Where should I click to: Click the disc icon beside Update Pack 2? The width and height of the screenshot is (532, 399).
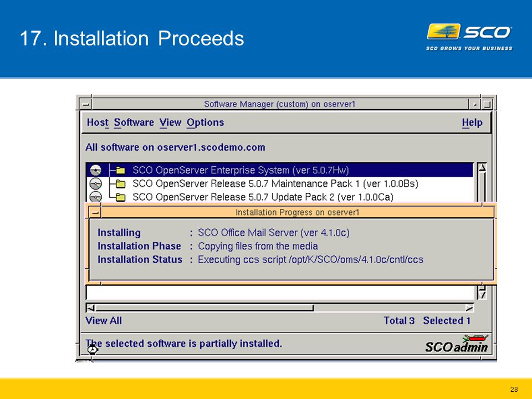96,196
